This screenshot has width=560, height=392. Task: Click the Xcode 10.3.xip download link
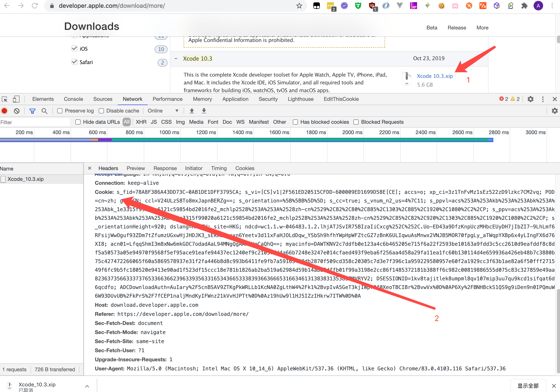pos(434,76)
